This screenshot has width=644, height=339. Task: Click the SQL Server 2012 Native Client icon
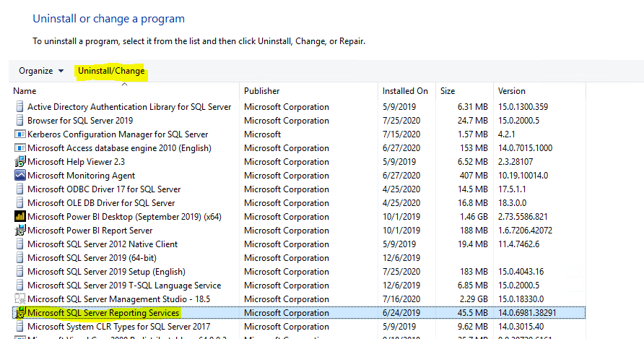[19, 244]
